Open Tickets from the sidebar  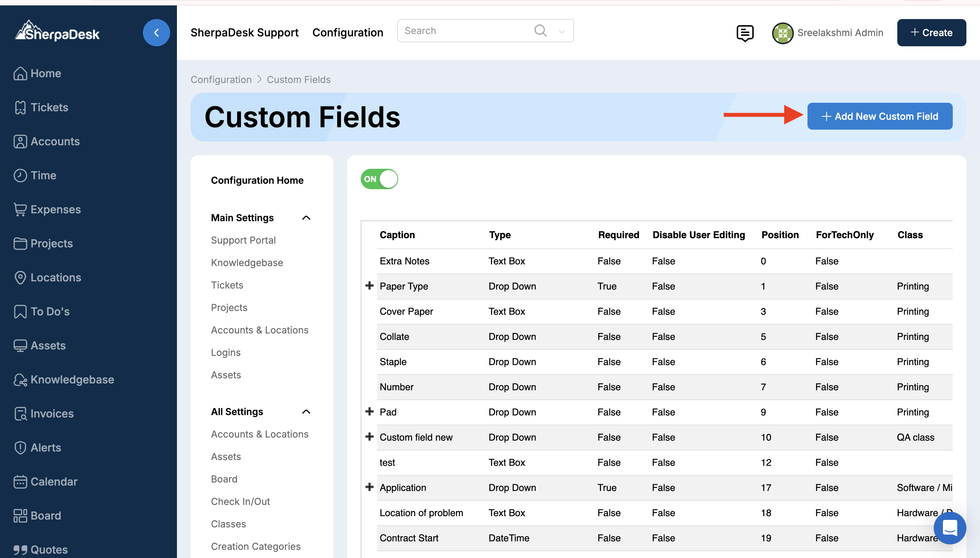point(49,107)
